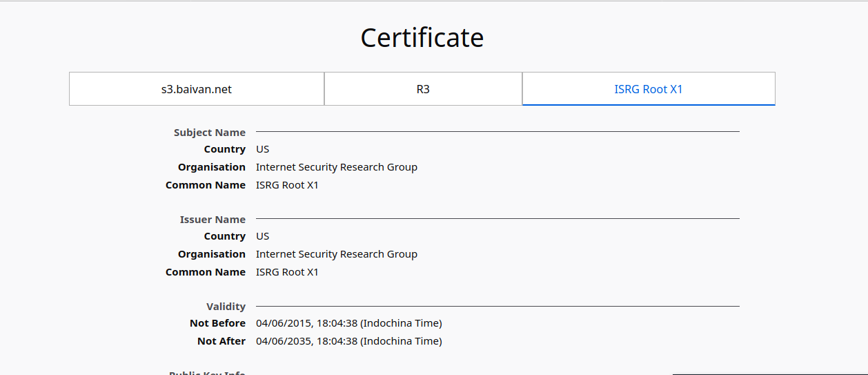
Task: Select issuer Common Name value ISRG Root X1
Action: click(x=287, y=272)
